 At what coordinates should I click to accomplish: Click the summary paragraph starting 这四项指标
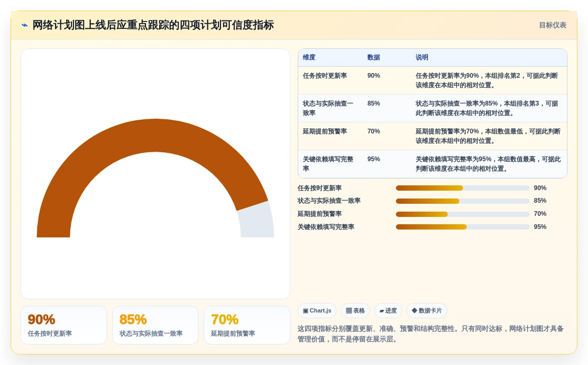tap(430, 334)
